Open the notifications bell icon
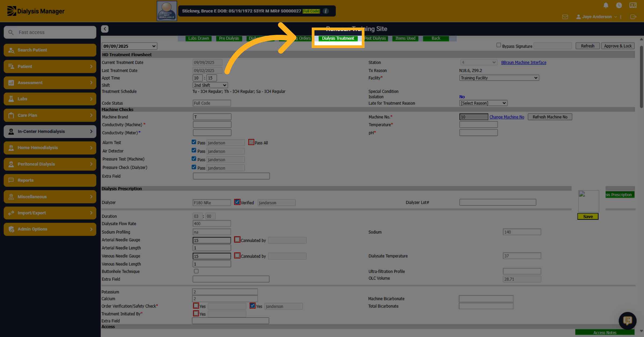644x337 pixels. (x=606, y=5)
